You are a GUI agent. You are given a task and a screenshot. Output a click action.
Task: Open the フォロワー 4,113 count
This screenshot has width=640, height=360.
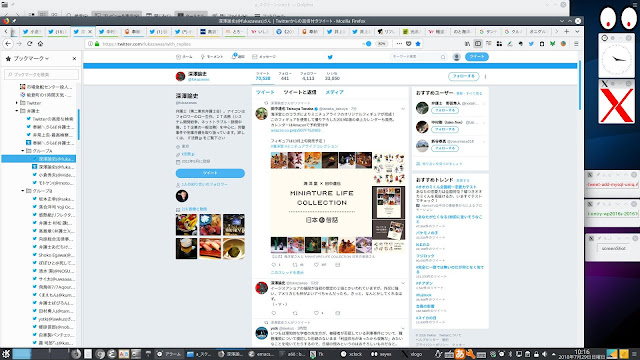pos(308,76)
